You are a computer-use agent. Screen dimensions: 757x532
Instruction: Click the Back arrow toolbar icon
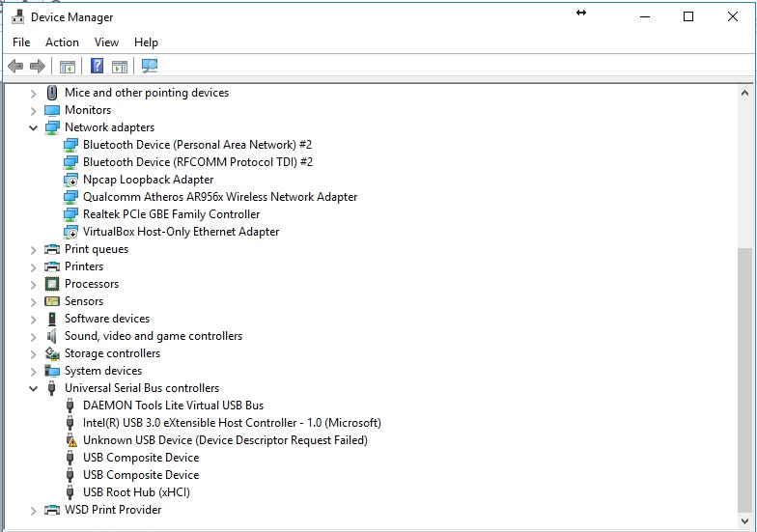[15, 66]
